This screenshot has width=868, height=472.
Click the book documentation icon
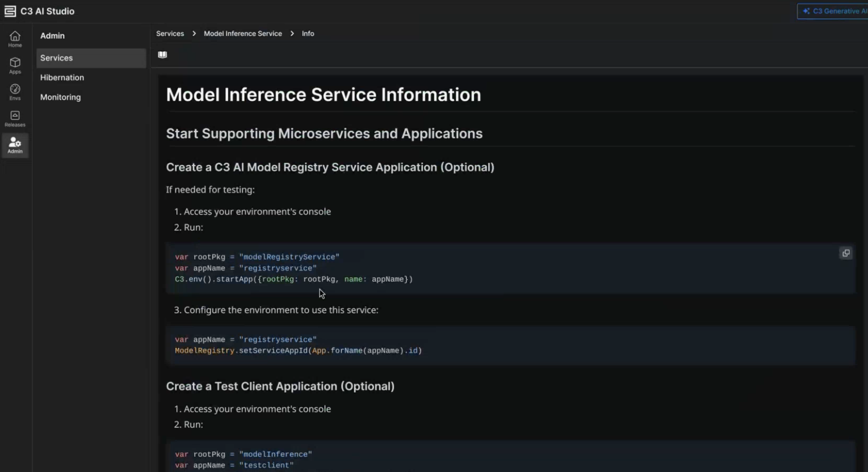click(162, 54)
